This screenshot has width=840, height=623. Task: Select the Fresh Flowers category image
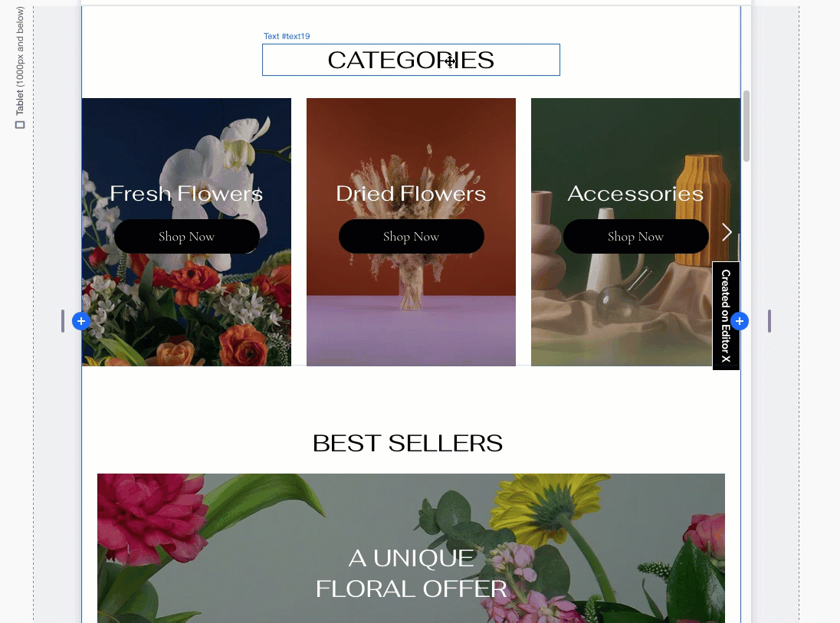click(x=186, y=232)
